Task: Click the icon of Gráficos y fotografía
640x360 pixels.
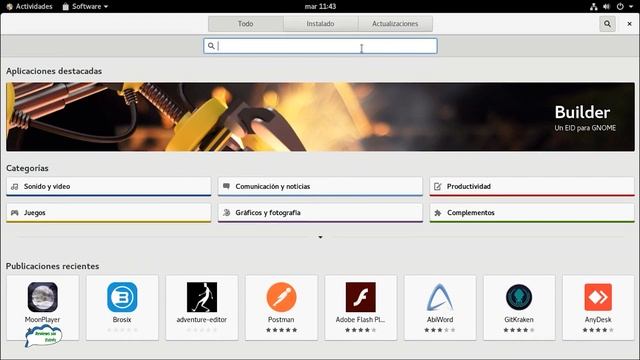Action: coord(227,213)
